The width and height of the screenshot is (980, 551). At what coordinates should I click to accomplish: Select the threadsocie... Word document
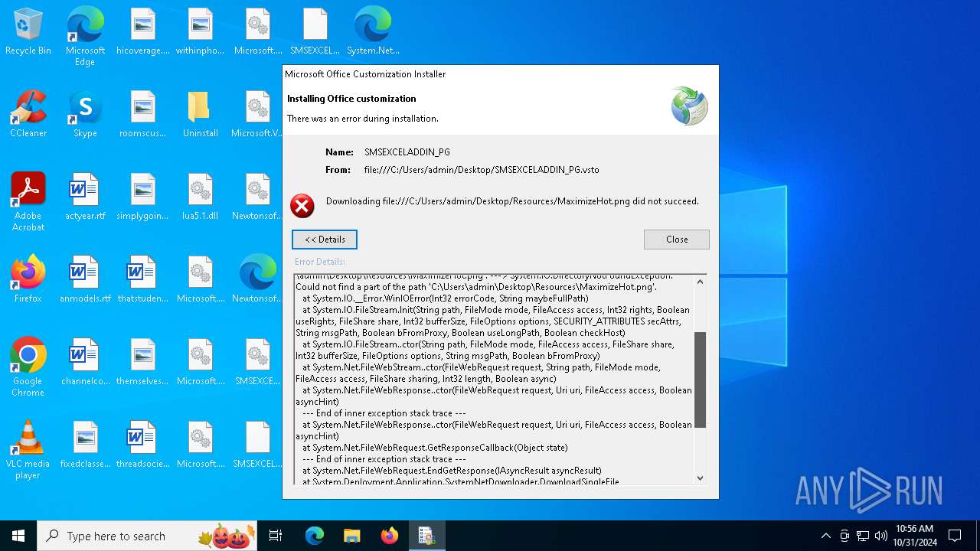pyautogui.click(x=143, y=445)
